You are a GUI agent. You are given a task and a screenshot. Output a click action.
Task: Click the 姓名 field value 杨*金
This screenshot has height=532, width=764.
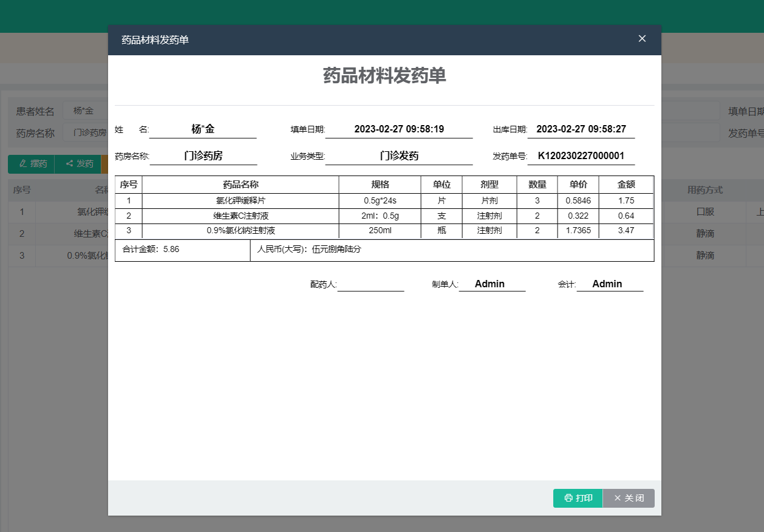203,129
